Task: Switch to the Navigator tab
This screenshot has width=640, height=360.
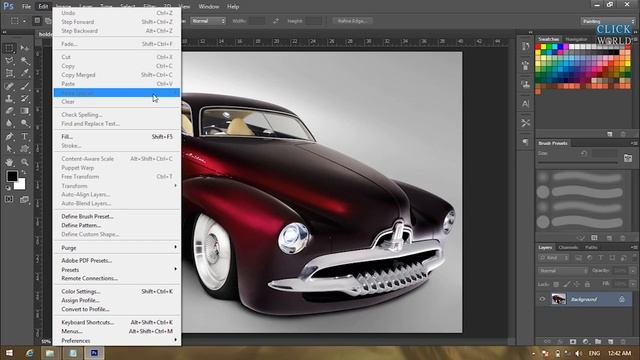Action: [576, 39]
